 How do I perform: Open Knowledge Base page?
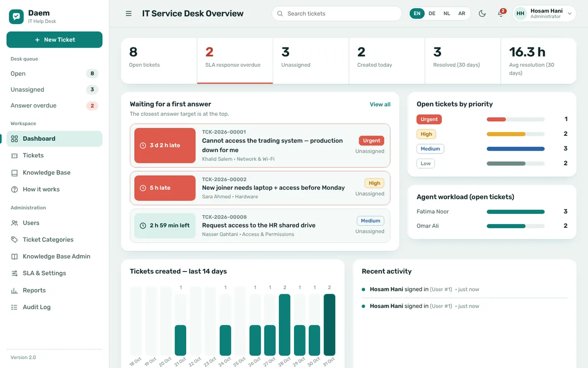54,173
